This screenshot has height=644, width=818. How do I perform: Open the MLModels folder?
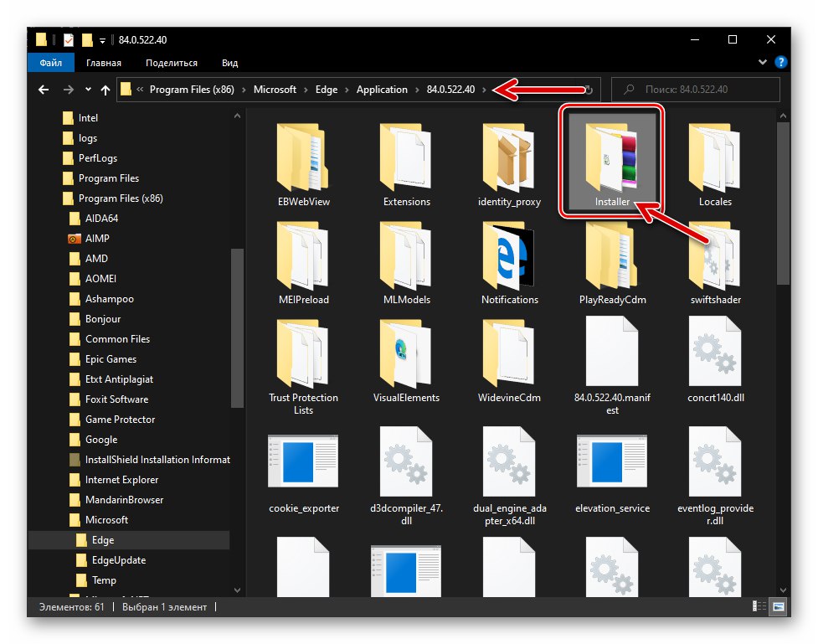(x=406, y=263)
